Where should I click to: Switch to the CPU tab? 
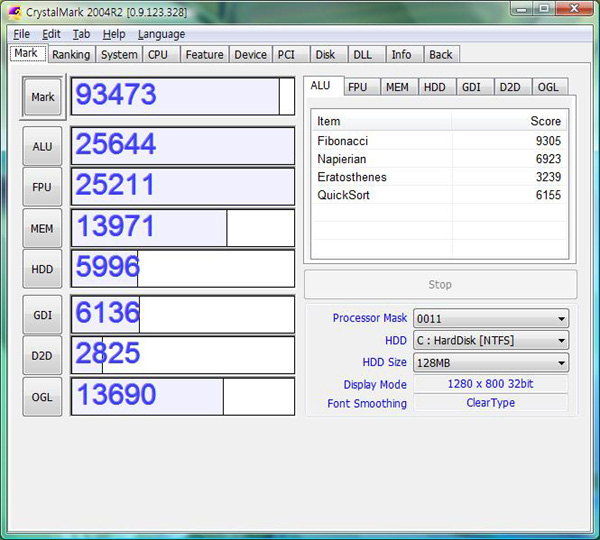[x=161, y=55]
